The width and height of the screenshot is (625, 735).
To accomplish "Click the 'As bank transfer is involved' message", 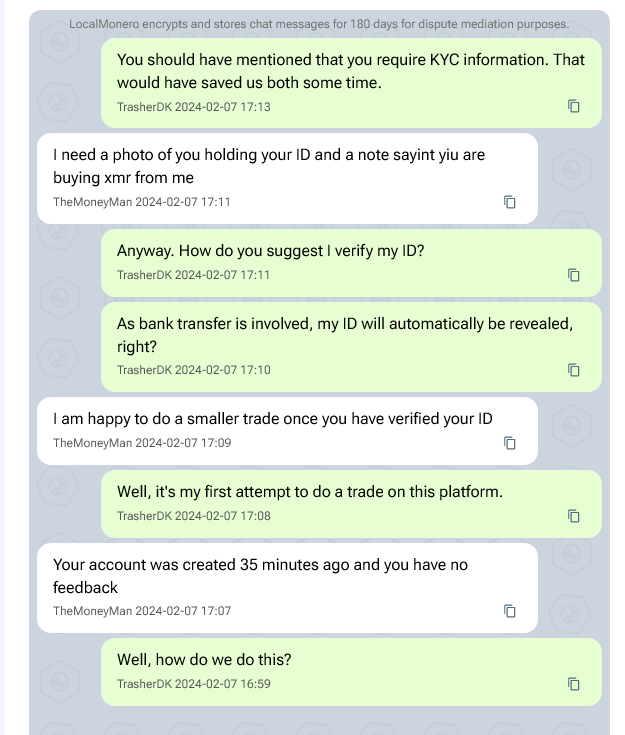I will click(x=345, y=335).
